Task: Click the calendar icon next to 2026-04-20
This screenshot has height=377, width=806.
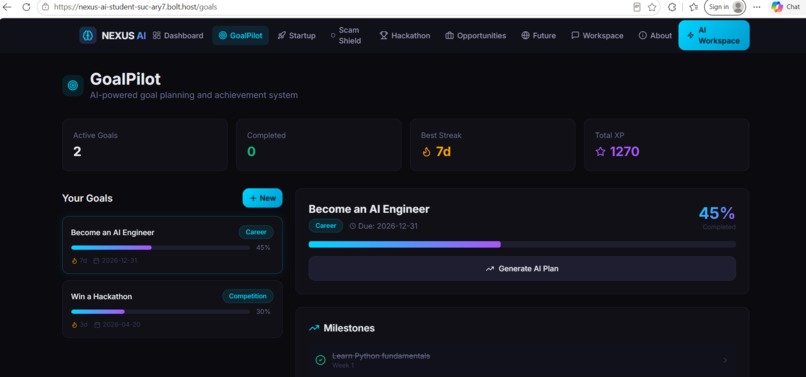Action: click(96, 325)
